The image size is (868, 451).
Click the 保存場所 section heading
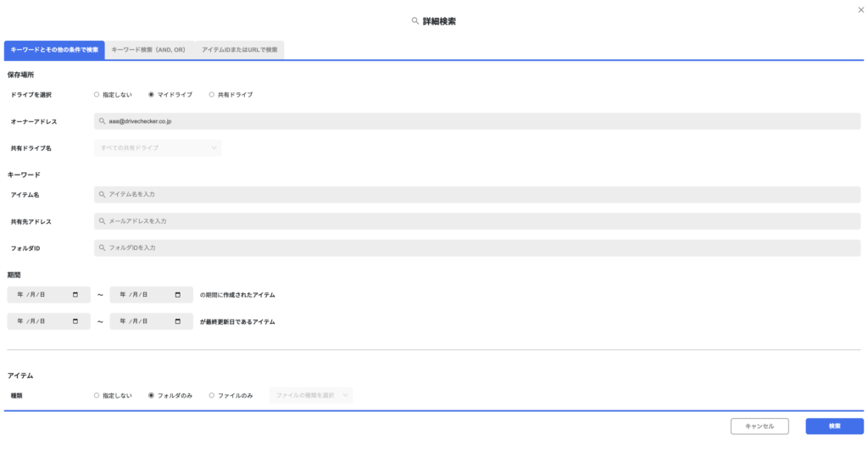(20, 75)
